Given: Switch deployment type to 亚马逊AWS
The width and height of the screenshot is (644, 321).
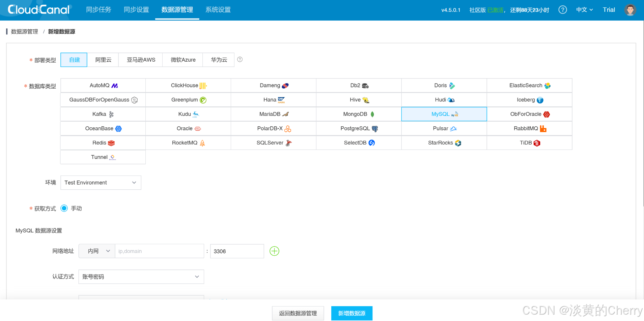Looking at the screenshot, I should point(141,60).
